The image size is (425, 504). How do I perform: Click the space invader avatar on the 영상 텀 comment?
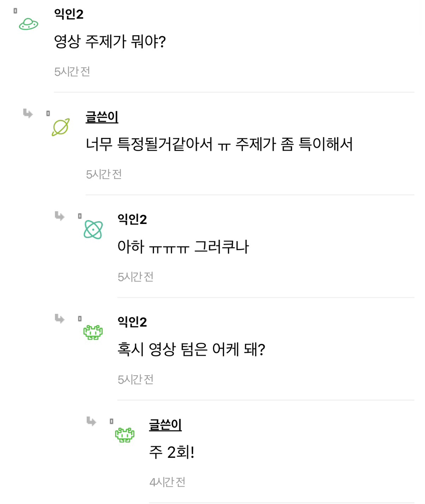click(x=93, y=332)
